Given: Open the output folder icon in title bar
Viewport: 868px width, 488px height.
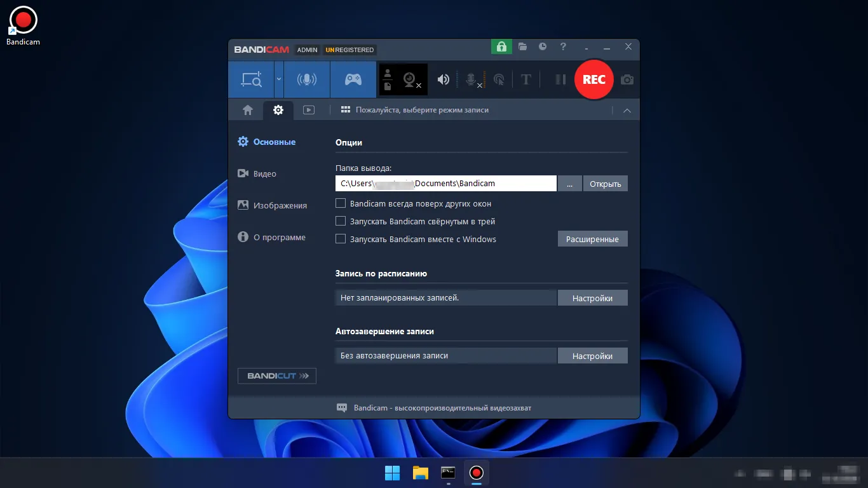Looking at the screenshot, I should pyautogui.click(x=522, y=46).
